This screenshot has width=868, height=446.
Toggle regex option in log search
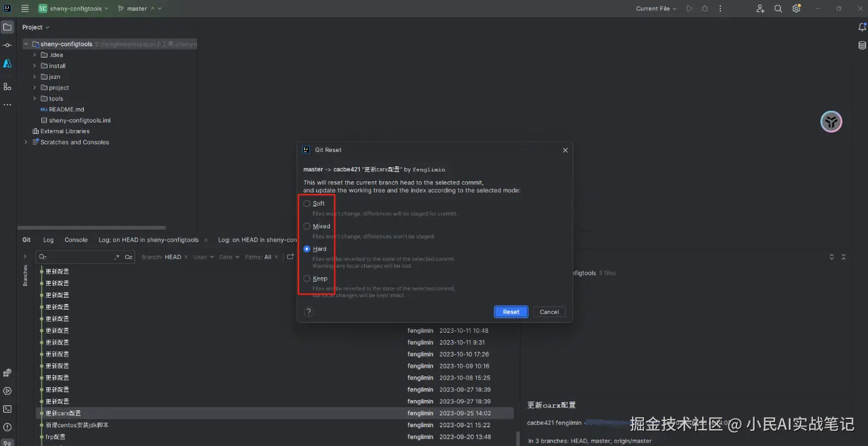click(x=117, y=257)
